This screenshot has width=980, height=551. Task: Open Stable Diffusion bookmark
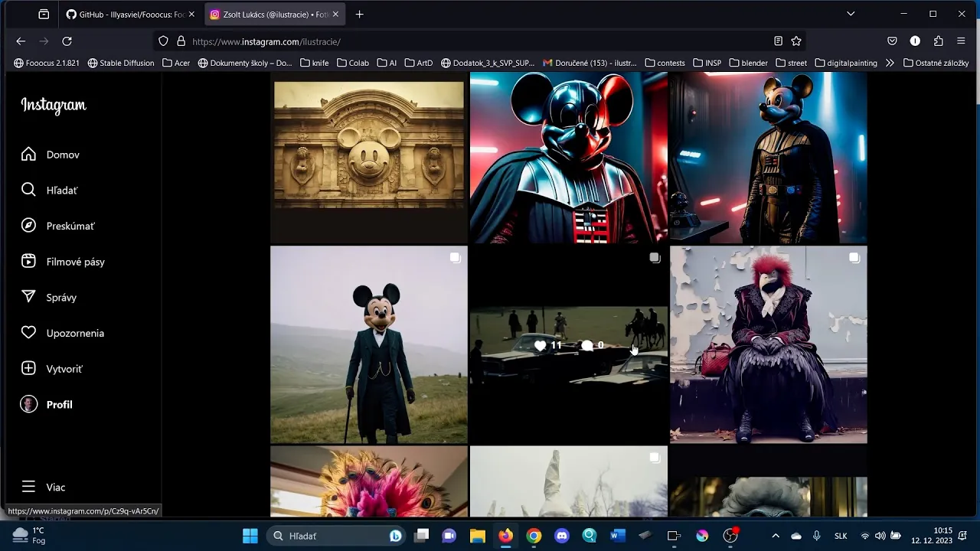point(121,63)
